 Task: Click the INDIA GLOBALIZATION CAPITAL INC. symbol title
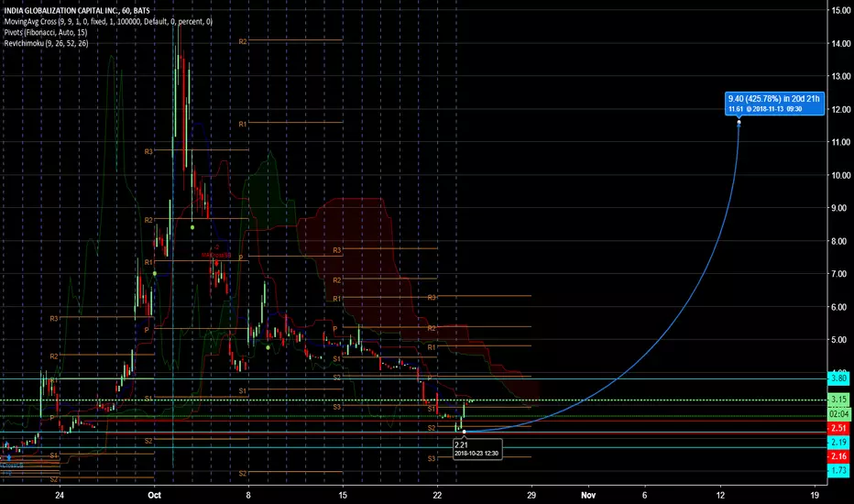77,11
